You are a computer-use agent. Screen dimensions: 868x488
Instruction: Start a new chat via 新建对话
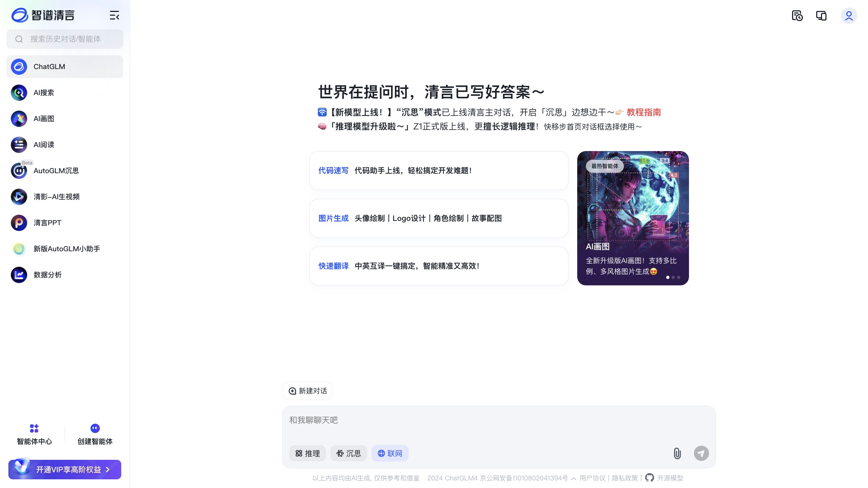tap(307, 391)
